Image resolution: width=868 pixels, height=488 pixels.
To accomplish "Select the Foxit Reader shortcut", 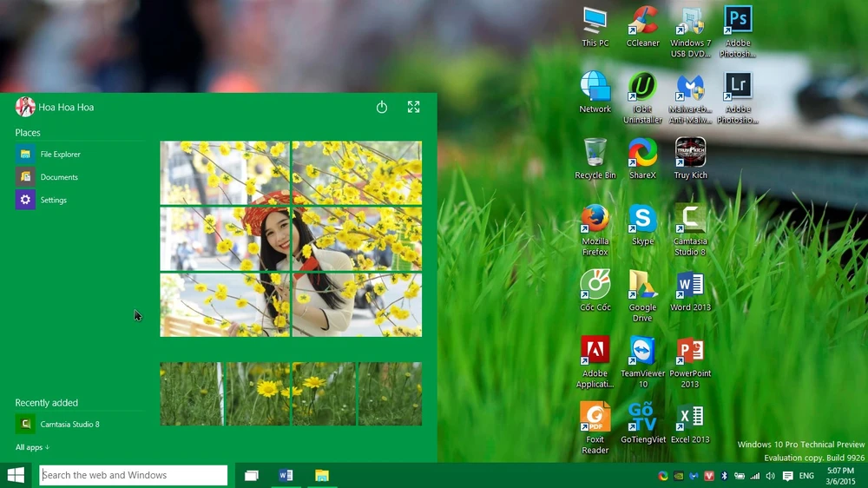I will (x=595, y=428).
